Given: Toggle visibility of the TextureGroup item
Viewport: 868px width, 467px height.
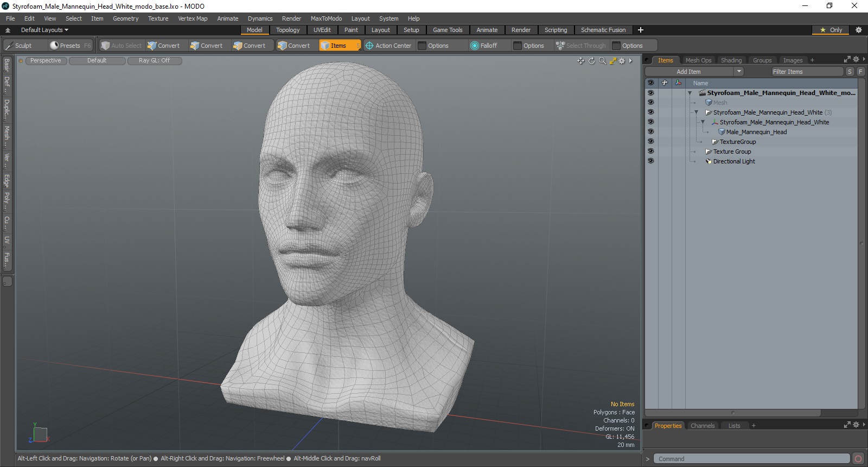Looking at the screenshot, I should 650,142.
